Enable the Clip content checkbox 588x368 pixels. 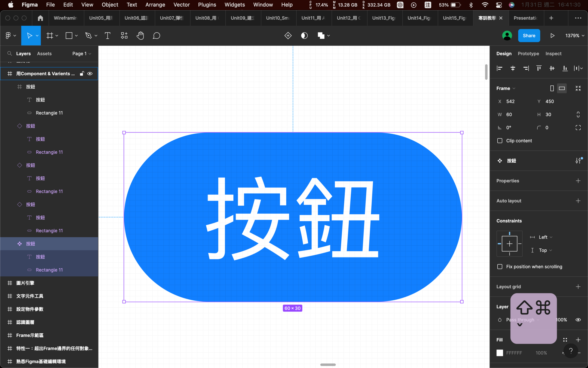click(500, 141)
